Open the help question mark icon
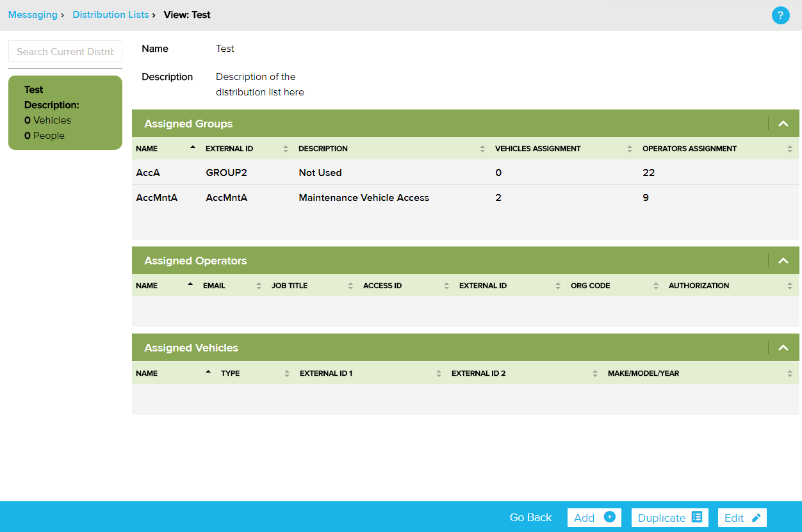This screenshot has height=532, width=802. click(x=781, y=15)
